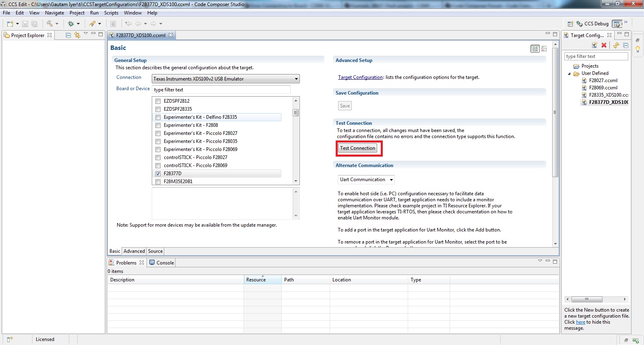Click the device list vertical scrollbar thumb

tap(296, 113)
